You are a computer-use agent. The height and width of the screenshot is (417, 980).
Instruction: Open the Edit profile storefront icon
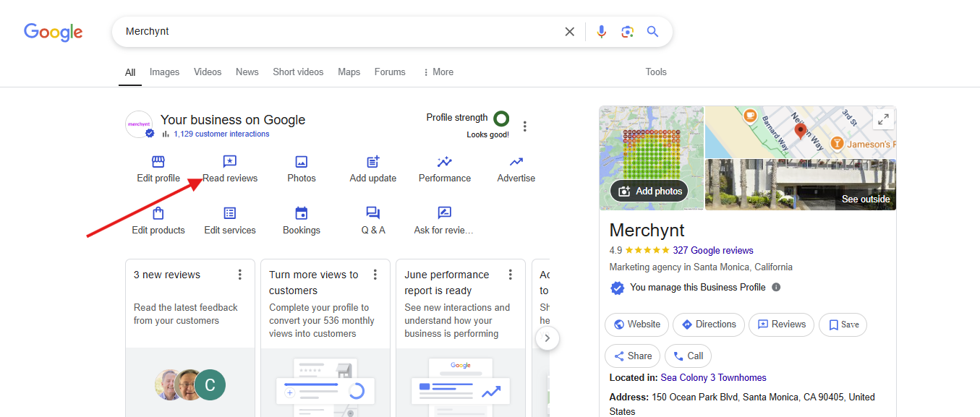point(158,162)
